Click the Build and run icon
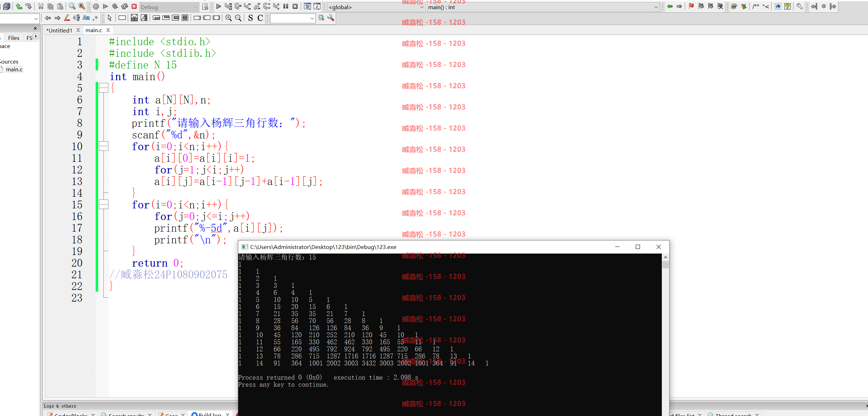 click(115, 6)
